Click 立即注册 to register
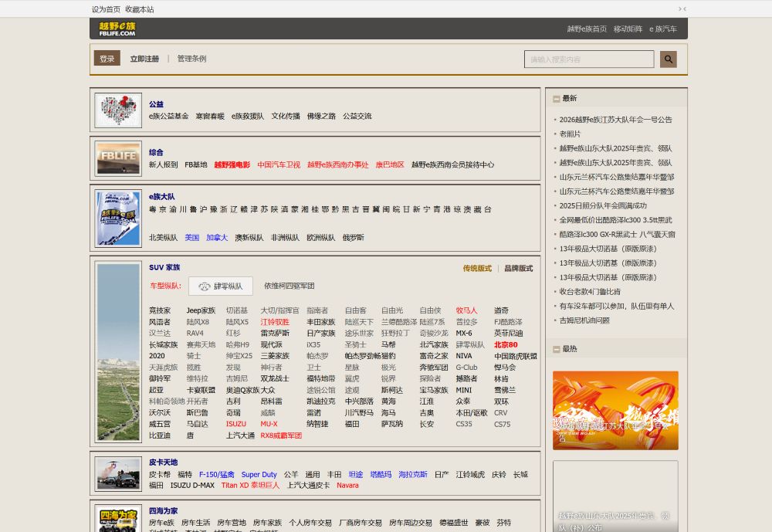Image resolution: width=772 pixels, height=532 pixels. (x=144, y=58)
